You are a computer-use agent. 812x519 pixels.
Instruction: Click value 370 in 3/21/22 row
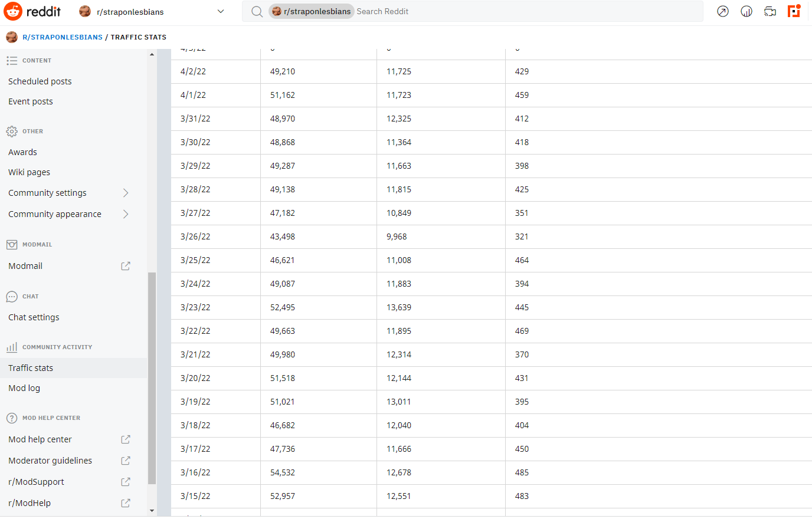tap(522, 354)
